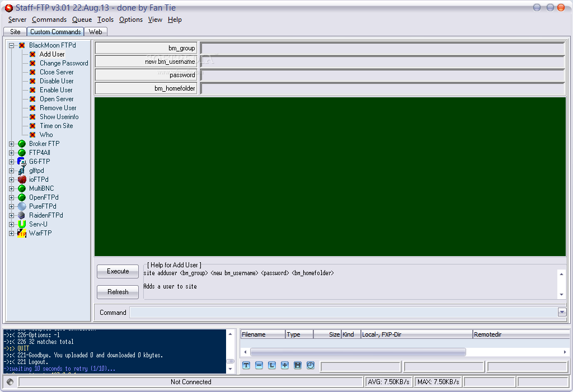Click the FTP4All green ball icon
Image resolution: width=573 pixels, height=392 pixels.
pyautogui.click(x=22, y=153)
